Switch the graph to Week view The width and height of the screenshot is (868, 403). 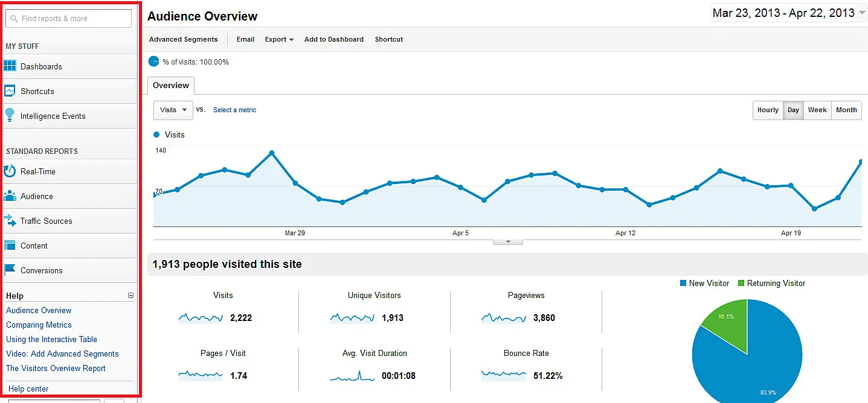pyautogui.click(x=817, y=110)
